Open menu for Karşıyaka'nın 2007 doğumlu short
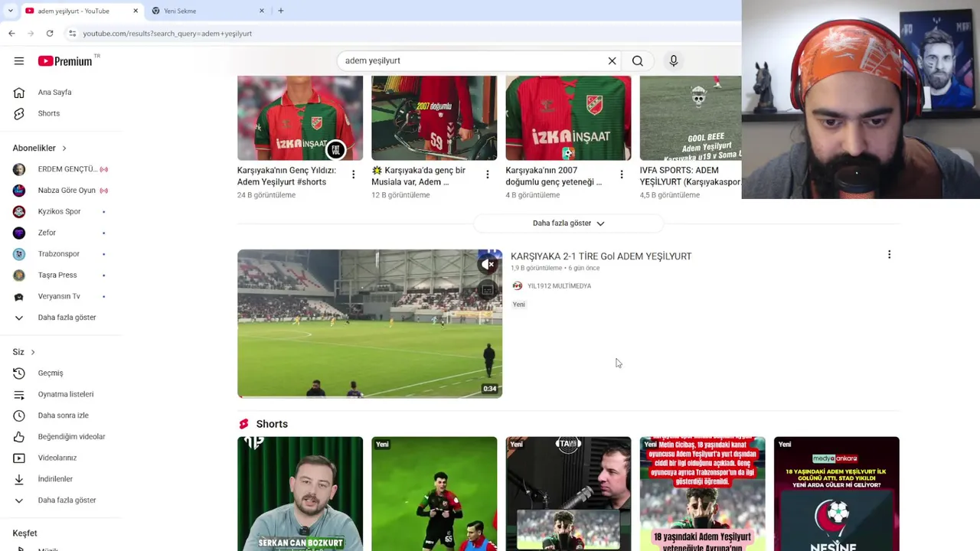980x551 pixels. (x=621, y=174)
